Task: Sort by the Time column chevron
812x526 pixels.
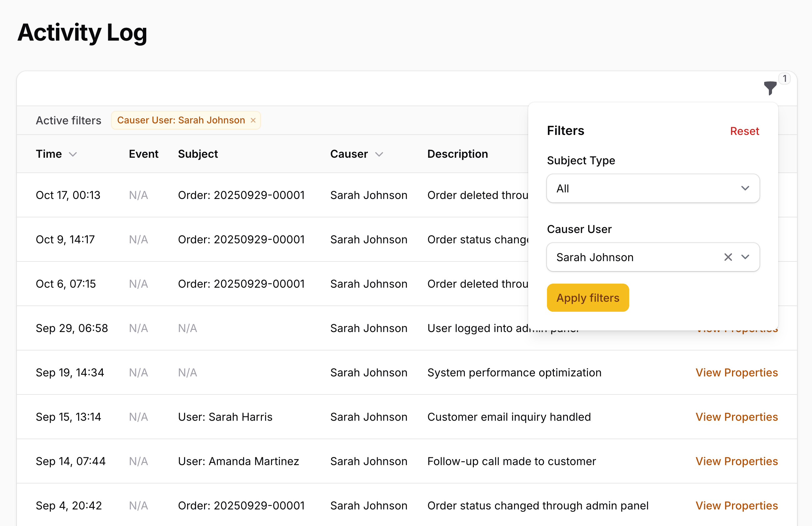Action: tap(73, 154)
